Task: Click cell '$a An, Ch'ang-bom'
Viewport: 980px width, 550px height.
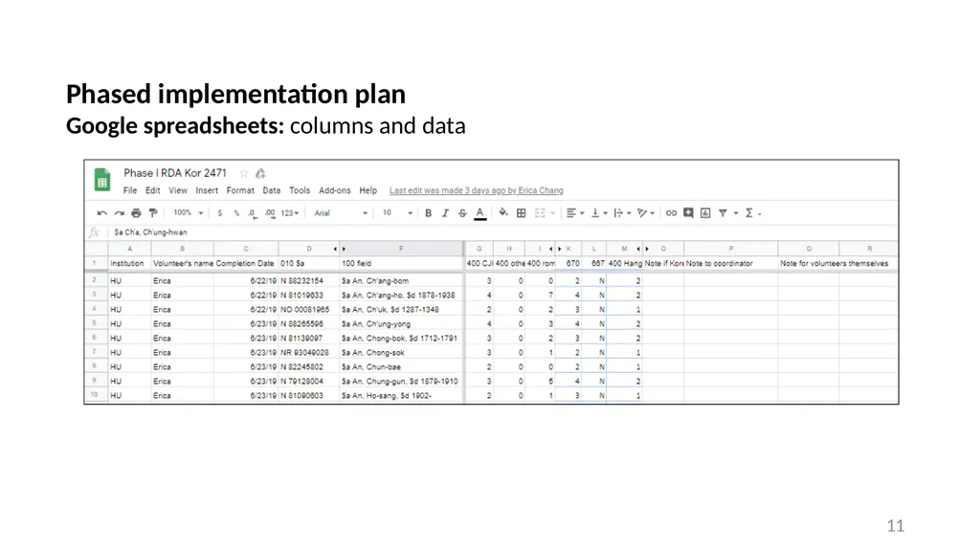Action: pyautogui.click(x=401, y=281)
